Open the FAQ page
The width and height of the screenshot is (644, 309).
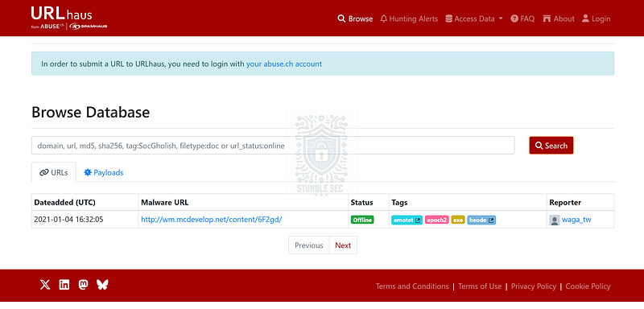click(522, 19)
